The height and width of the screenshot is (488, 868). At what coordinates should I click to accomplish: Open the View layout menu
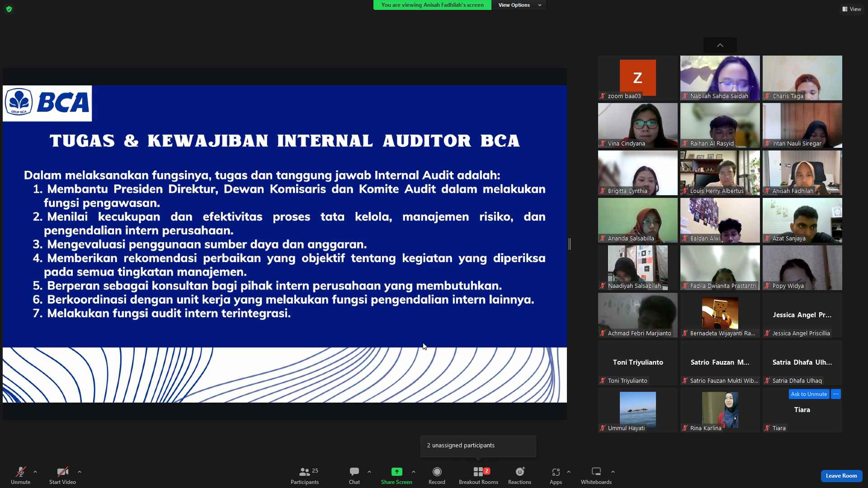pyautogui.click(x=852, y=9)
